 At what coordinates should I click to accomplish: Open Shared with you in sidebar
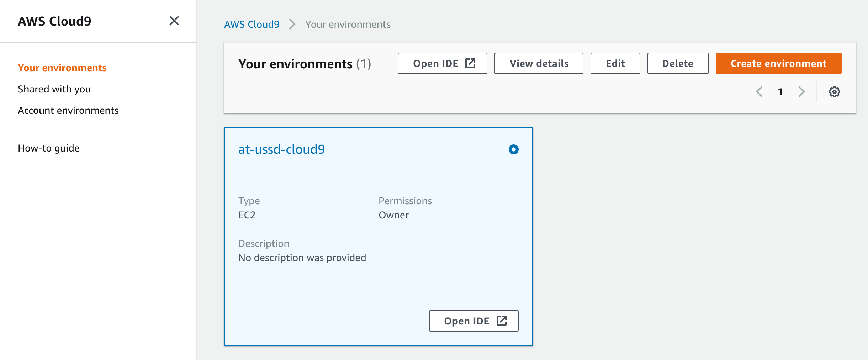[54, 89]
